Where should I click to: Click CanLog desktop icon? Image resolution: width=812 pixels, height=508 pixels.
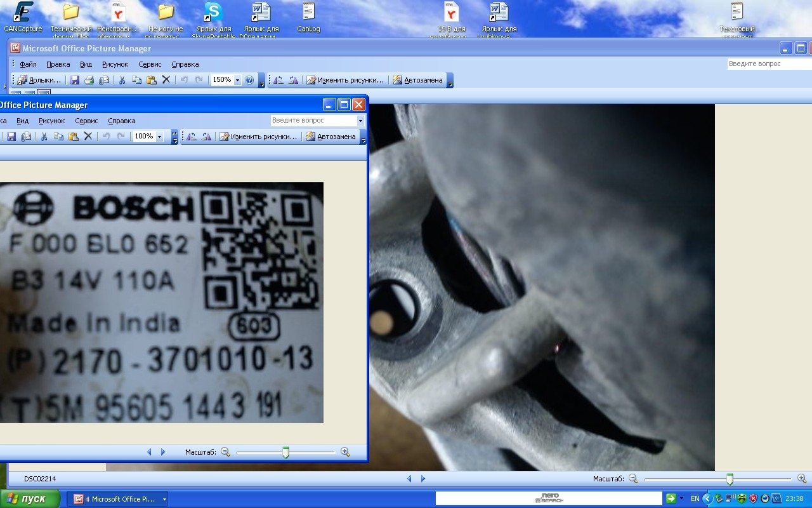[309, 18]
